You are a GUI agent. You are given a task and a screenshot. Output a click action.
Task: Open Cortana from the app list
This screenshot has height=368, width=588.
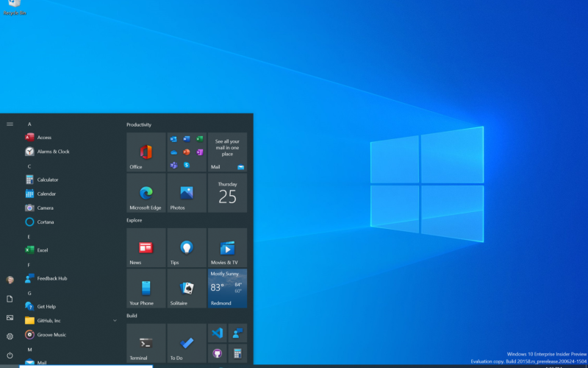pos(71,222)
